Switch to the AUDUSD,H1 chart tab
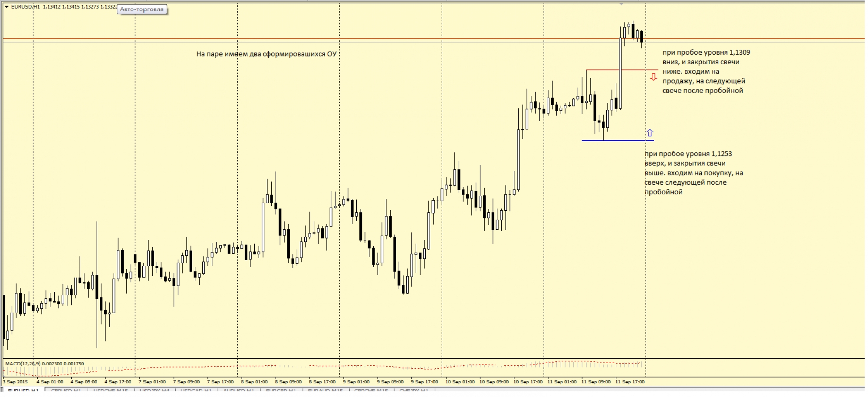This screenshot has width=868, height=397. [x=239, y=391]
